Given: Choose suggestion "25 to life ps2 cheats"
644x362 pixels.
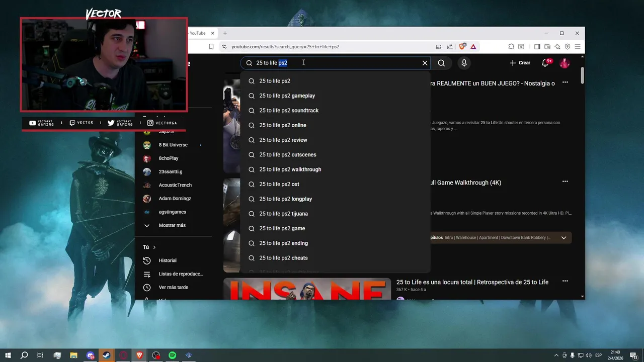Looking at the screenshot, I should [335, 258].
